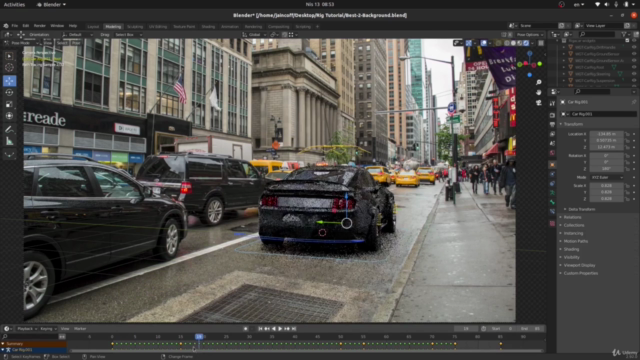Hide WGT-CarRig.Root in the outliner
Image resolution: width=640 pixels, height=360 pixels.
click(x=634, y=67)
